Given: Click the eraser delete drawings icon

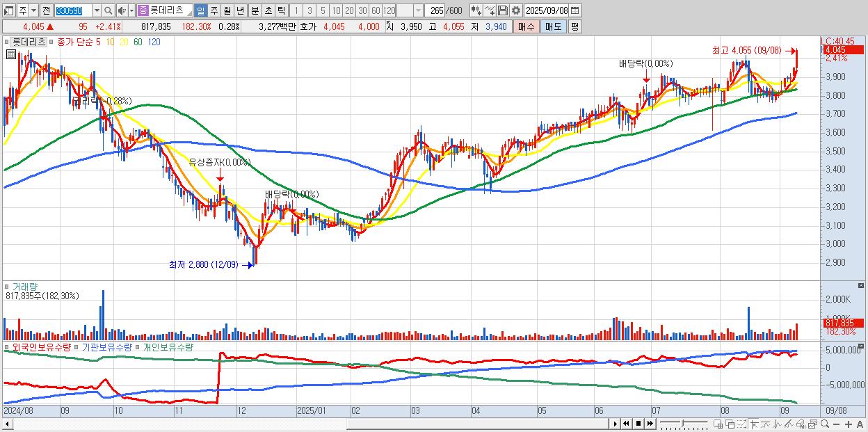Looking at the screenshot, I should coord(801,424).
